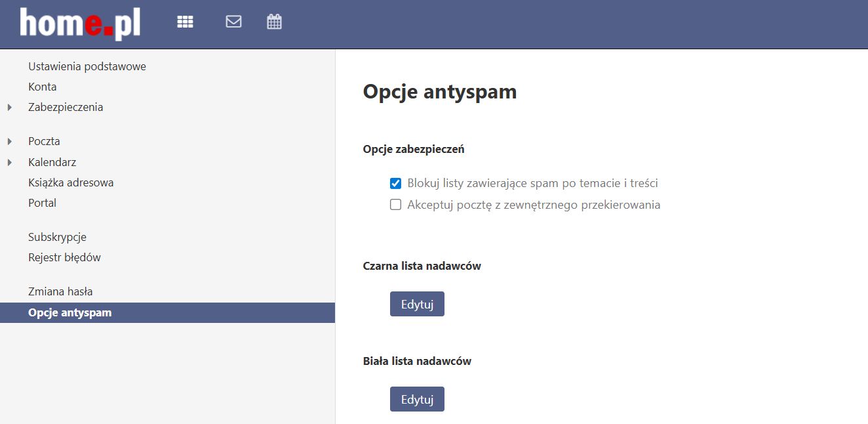Open Ustawienia podstawowe settings

coord(87,66)
